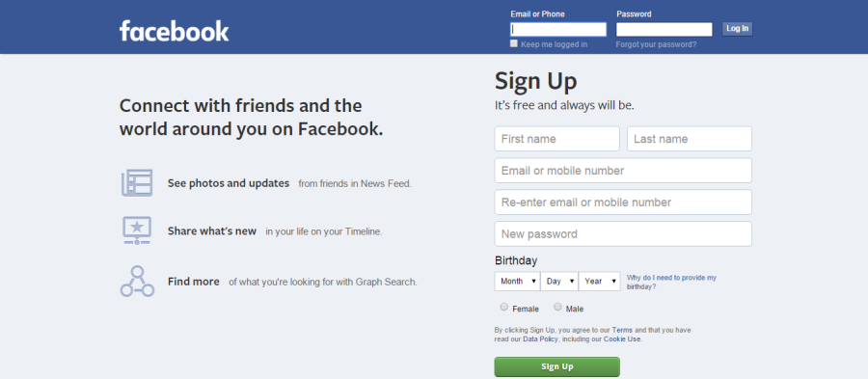Image resolution: width=868 pixels, height=379 pixels.
Task: Open the Data Policy link
Action: pyautogui.click(x=540, y=339)
